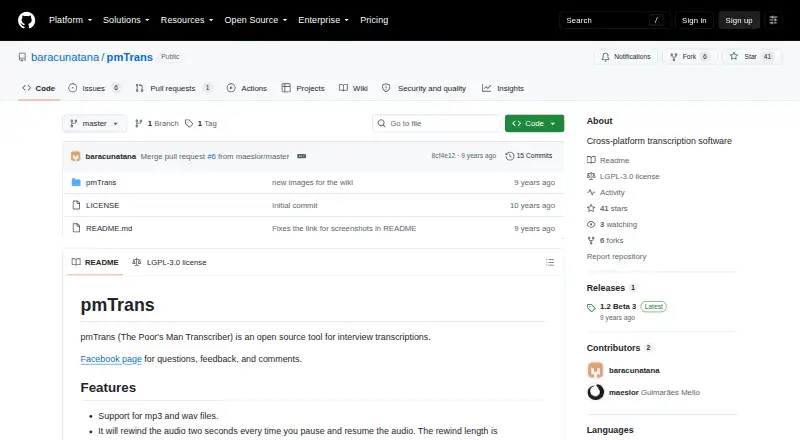
Task: Expand the Resources menu
Action: pos(187,20)
